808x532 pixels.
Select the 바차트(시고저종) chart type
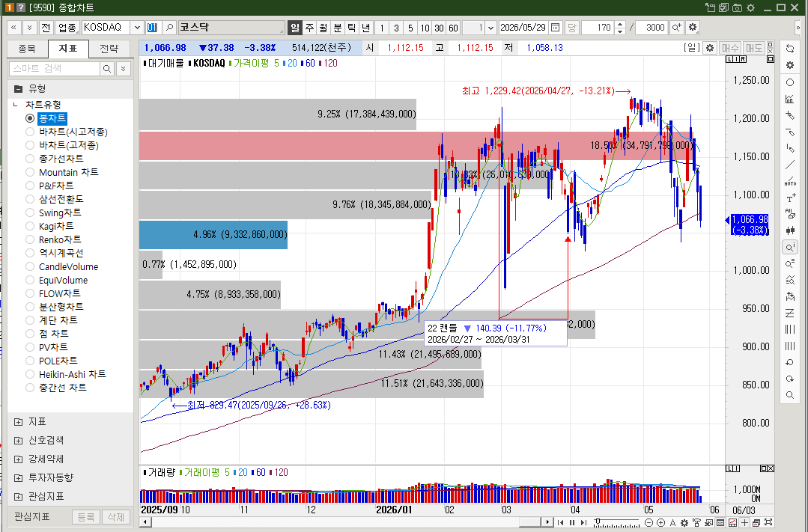tap(30, 132)
